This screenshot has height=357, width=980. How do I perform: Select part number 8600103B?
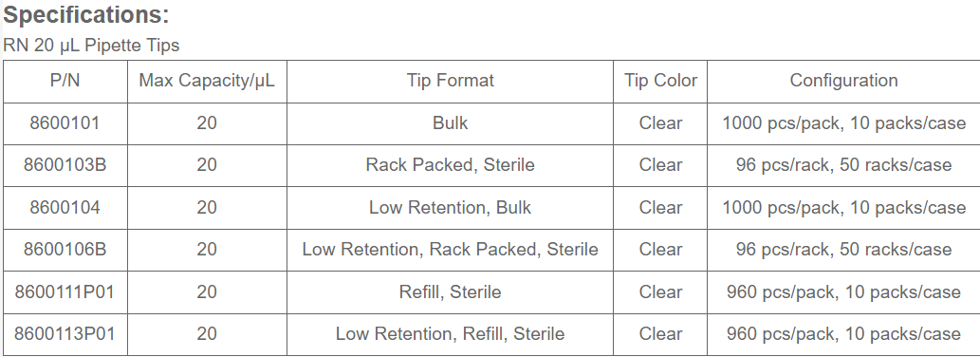(x=65, y=165)
